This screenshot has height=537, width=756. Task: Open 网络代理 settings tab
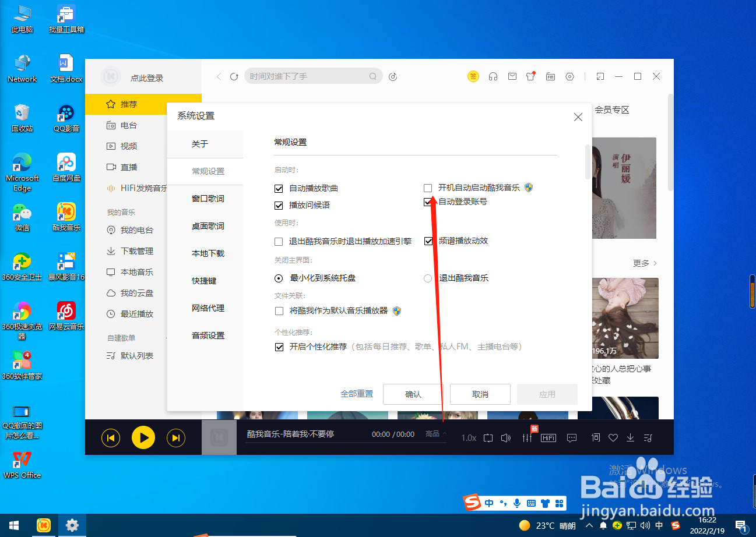(x=205, y=308)
